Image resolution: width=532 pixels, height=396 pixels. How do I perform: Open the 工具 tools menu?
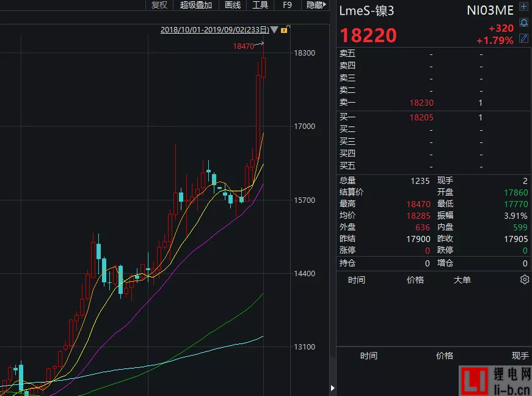tap(260, 5)
